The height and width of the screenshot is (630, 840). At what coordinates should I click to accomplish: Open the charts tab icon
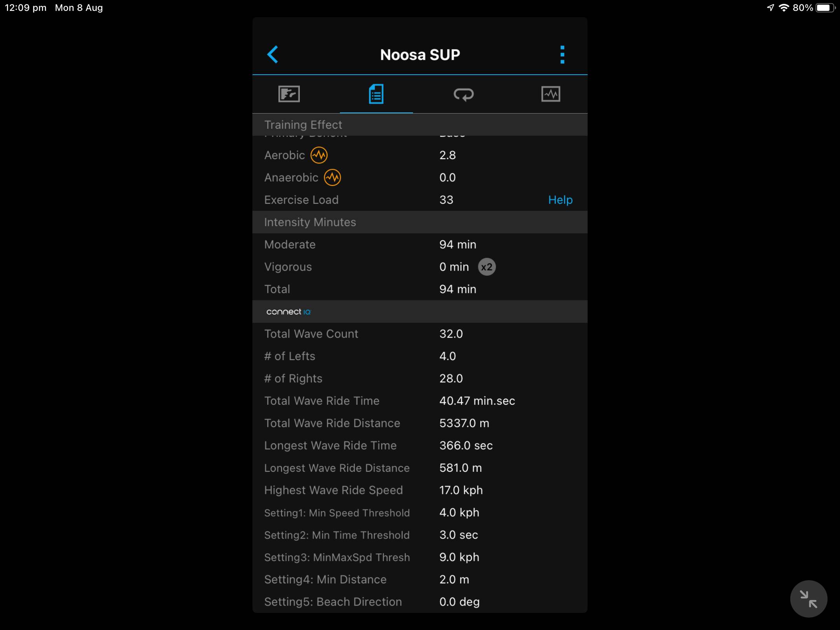pos(551,94)
